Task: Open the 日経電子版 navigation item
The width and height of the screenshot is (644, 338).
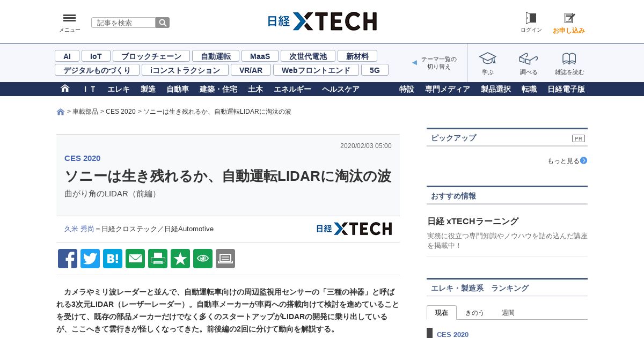Action: 566,89
